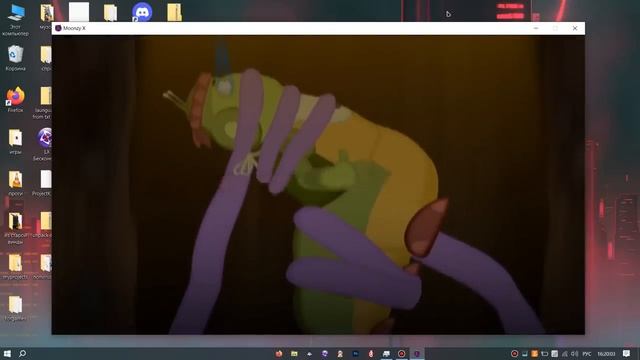Open the Корзина recycle bin icon
640x360 pixels.
point(16,58)
